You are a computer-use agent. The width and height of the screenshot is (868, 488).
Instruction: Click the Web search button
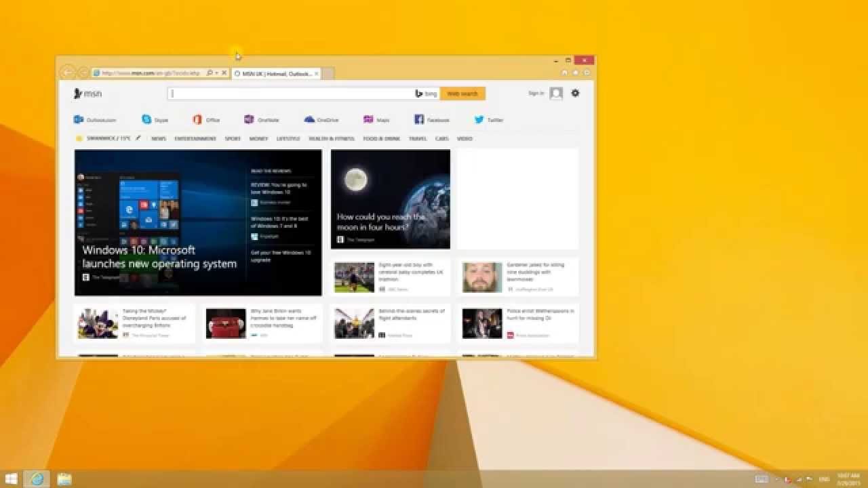tap(462, 94)
